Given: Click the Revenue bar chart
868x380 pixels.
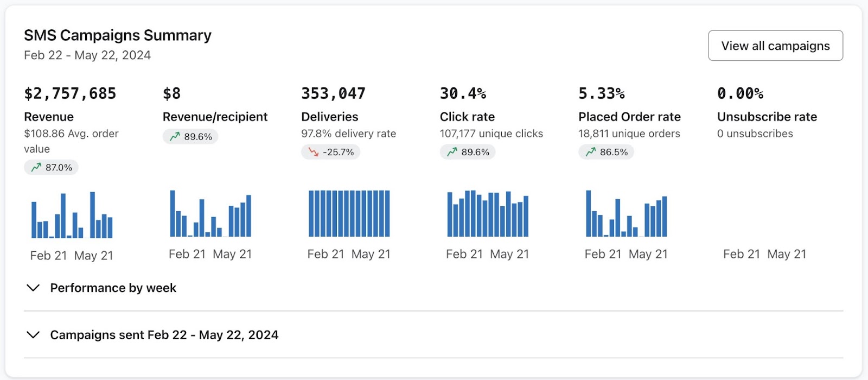Looking at the screenshot, I should coord(72,215).
